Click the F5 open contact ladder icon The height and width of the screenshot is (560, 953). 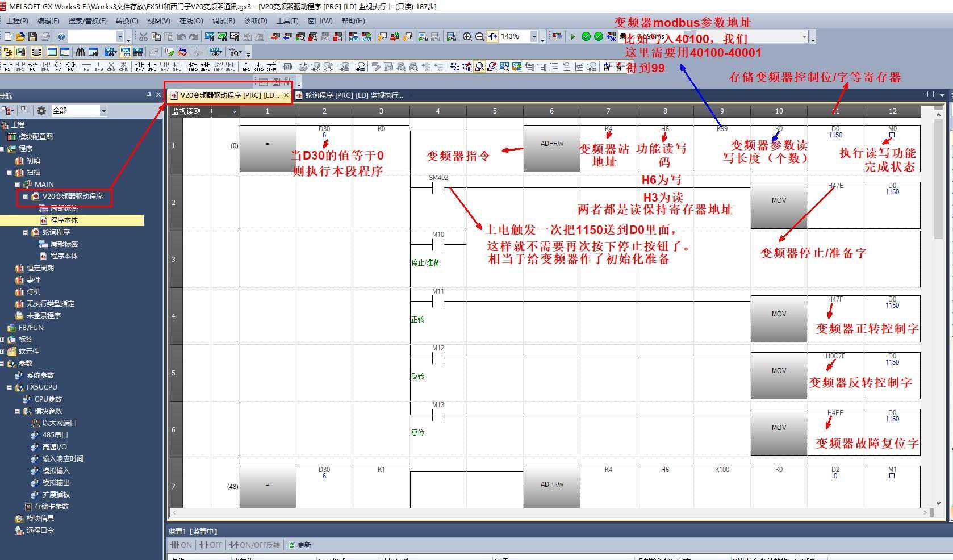tap(7, 67)
